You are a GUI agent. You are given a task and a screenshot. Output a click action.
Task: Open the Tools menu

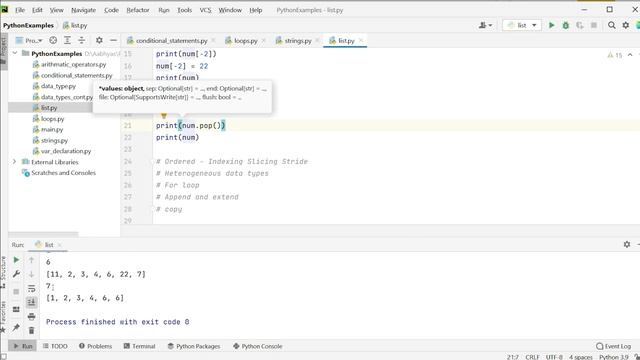coord(184,10)
